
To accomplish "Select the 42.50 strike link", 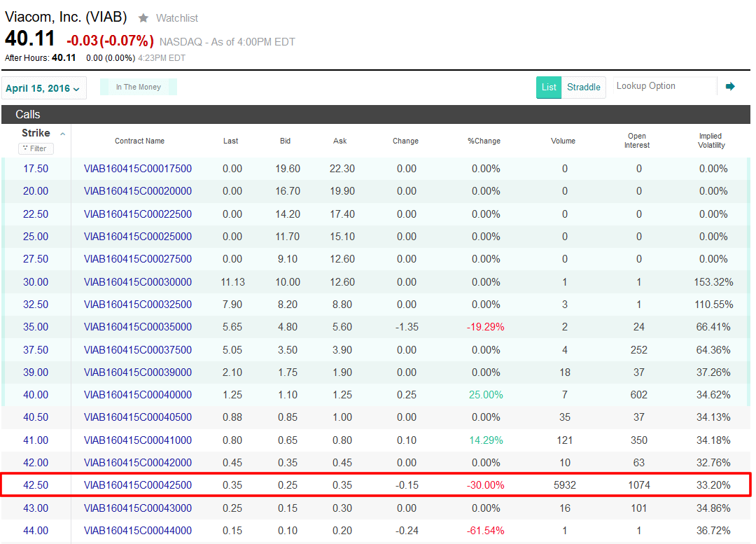I will (x=36, y=485).
